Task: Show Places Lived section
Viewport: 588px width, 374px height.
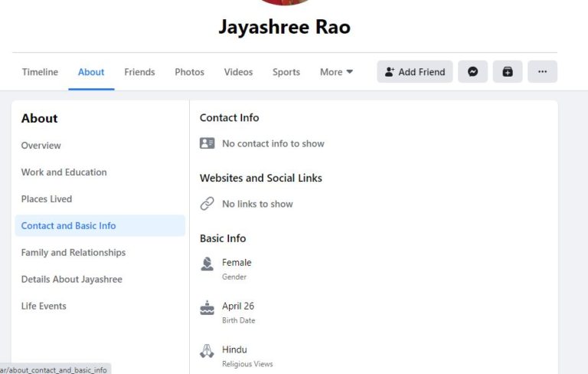Action: coord(47,199)
